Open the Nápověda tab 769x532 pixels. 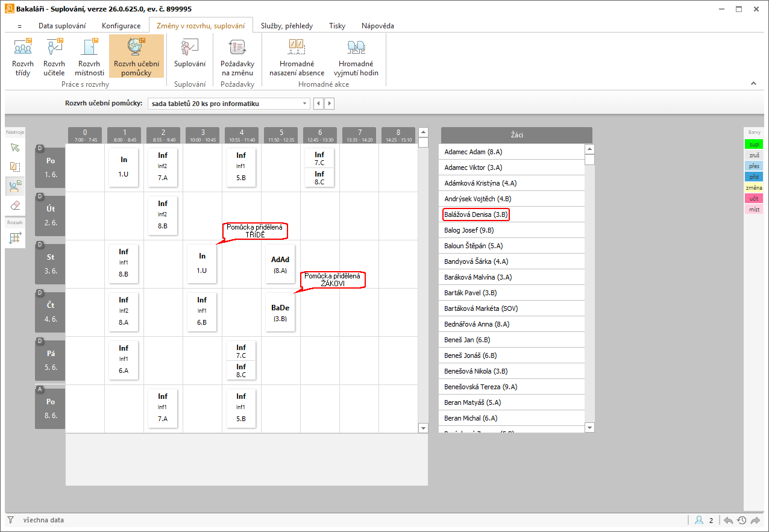[378, 26]
